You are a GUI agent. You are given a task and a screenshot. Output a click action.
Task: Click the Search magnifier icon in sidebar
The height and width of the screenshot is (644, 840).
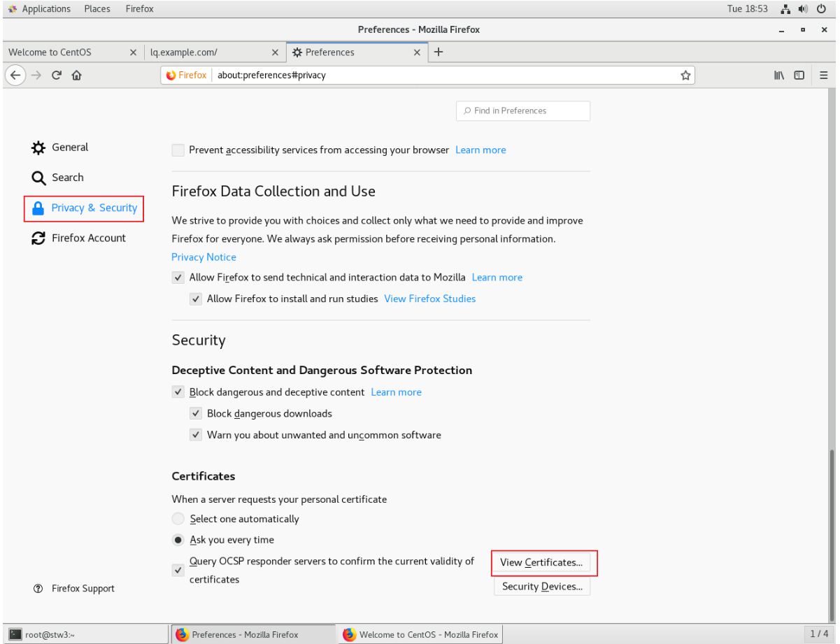pyautogui.click(x=38, y=178)
